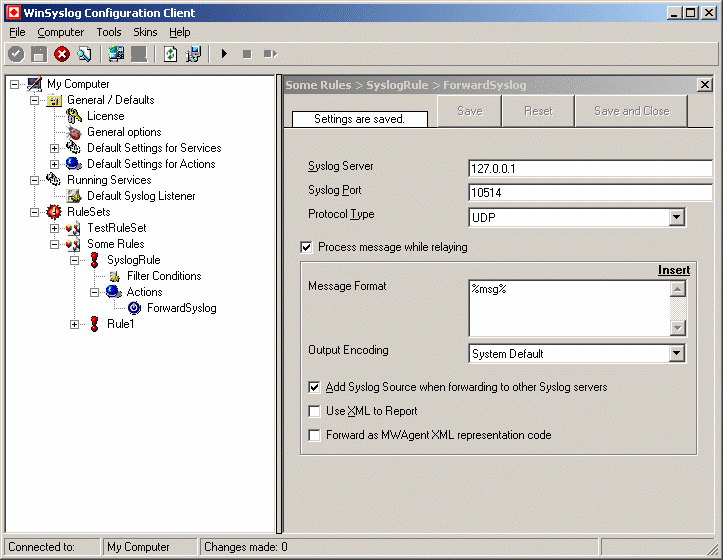Image resolution: width=723 pixels, height=560 pixels.
Task: Click inside the Message Format text box
Action: tap(569, 308)
